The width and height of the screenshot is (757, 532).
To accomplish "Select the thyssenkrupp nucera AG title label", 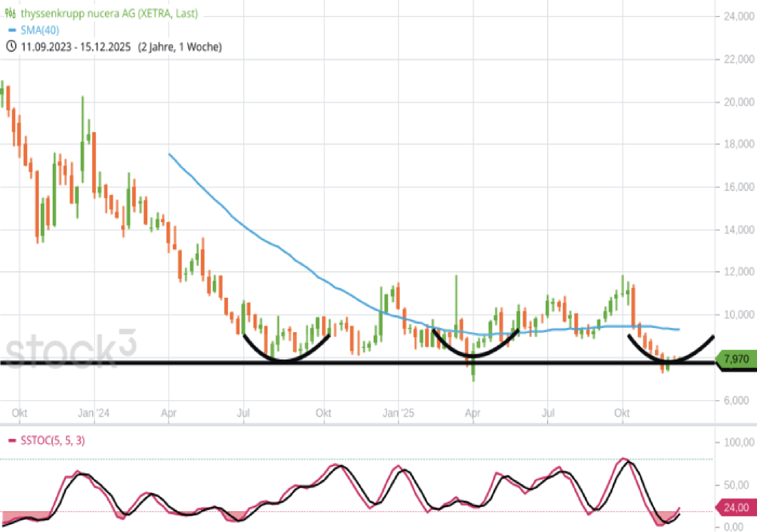I will [x=109, y=13].
